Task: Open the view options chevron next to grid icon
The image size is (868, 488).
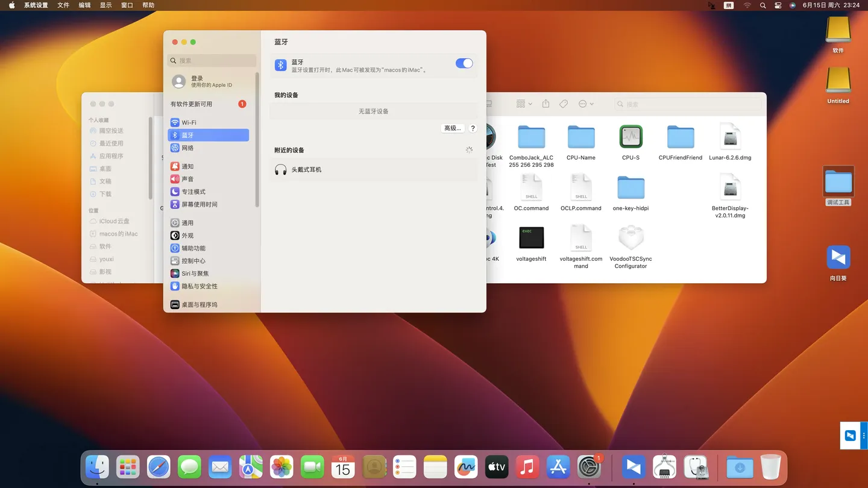Action: 530,104
